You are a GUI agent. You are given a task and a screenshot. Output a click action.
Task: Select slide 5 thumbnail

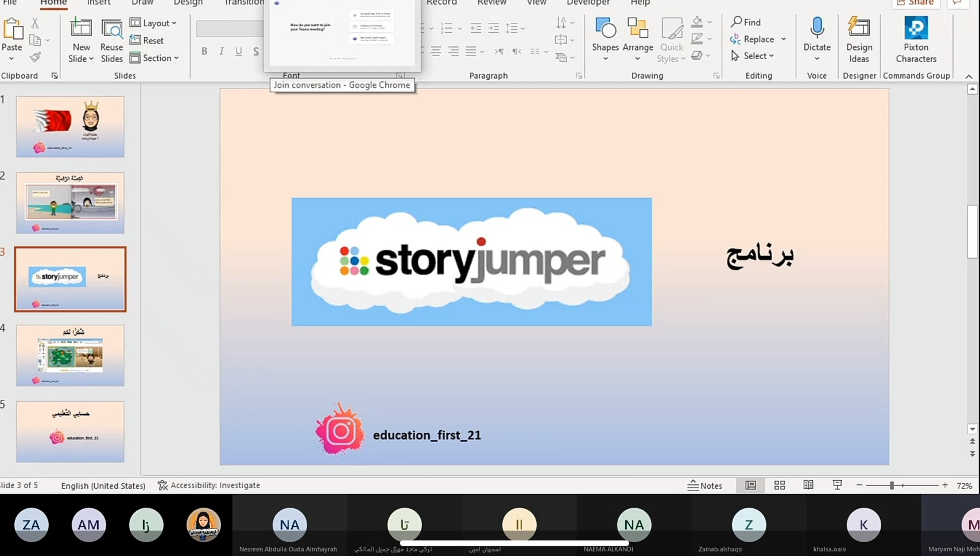70,431
